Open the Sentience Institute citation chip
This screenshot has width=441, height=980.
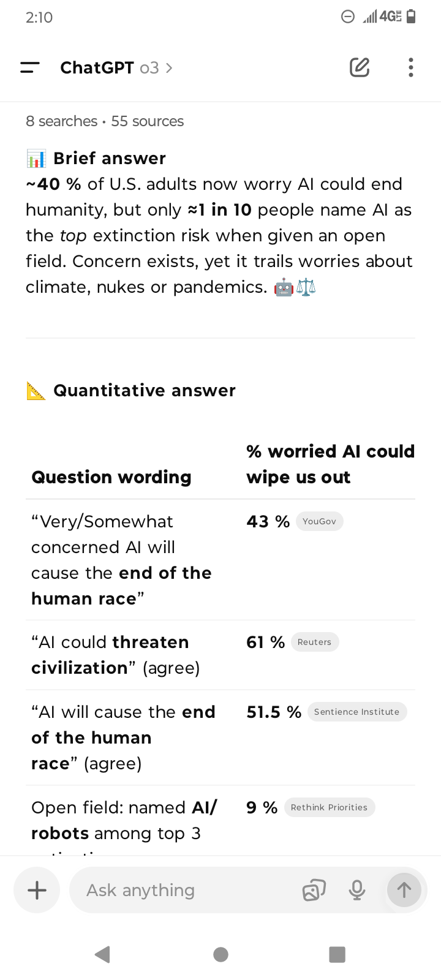356,712
